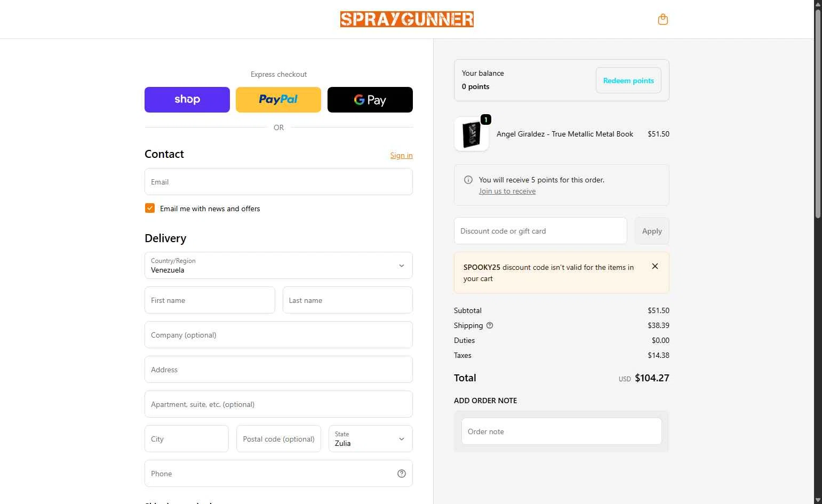
Task: Click the info icon beside points message
Action: (468, 180)
